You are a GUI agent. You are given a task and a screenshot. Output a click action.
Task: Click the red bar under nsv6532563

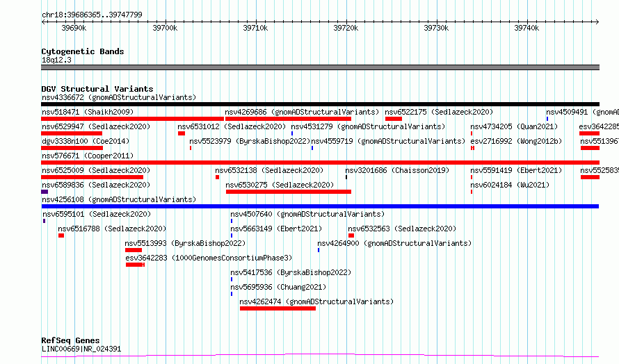351,235
